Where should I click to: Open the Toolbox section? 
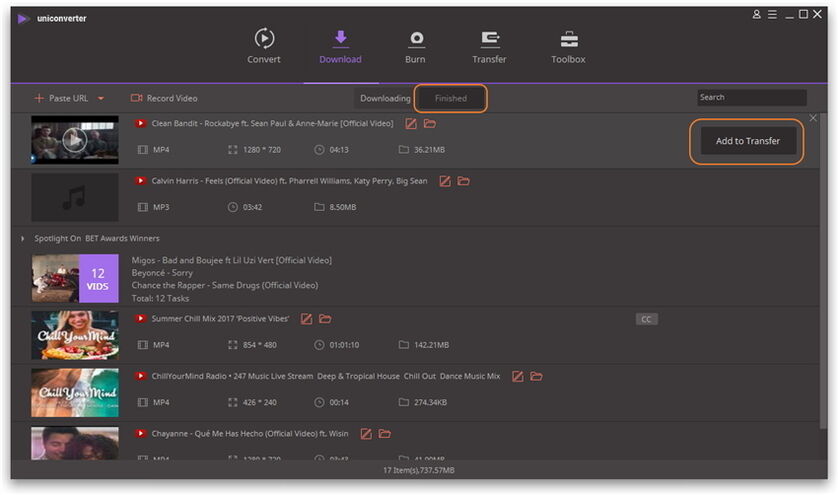[568, 46]
